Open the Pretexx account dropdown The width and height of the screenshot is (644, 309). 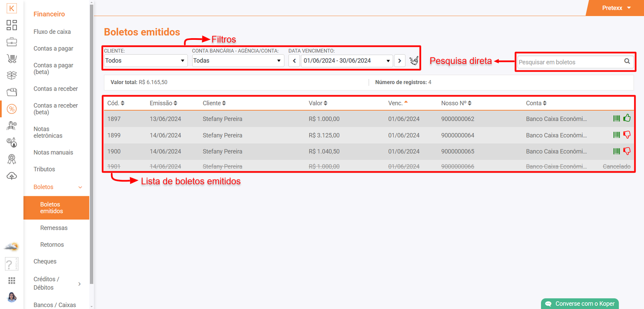click(x=616, y=8)
